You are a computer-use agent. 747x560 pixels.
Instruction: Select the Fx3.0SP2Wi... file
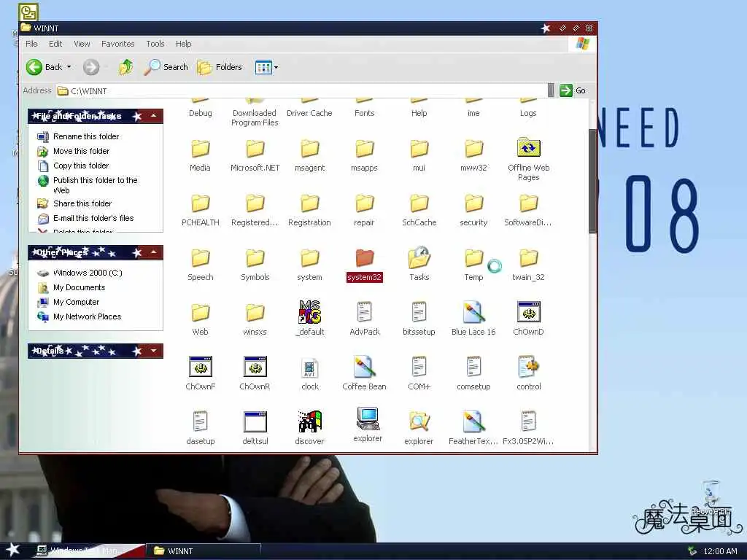[528, 428]
